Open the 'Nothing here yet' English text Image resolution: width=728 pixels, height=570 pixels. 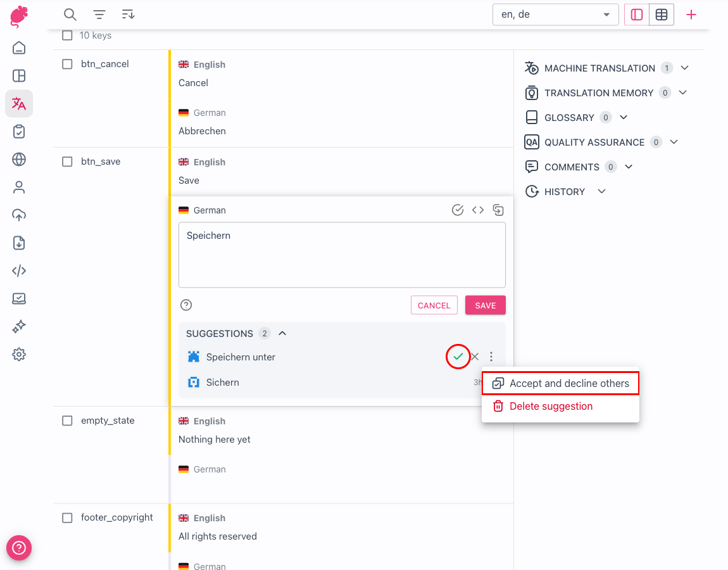pos(215,440)
